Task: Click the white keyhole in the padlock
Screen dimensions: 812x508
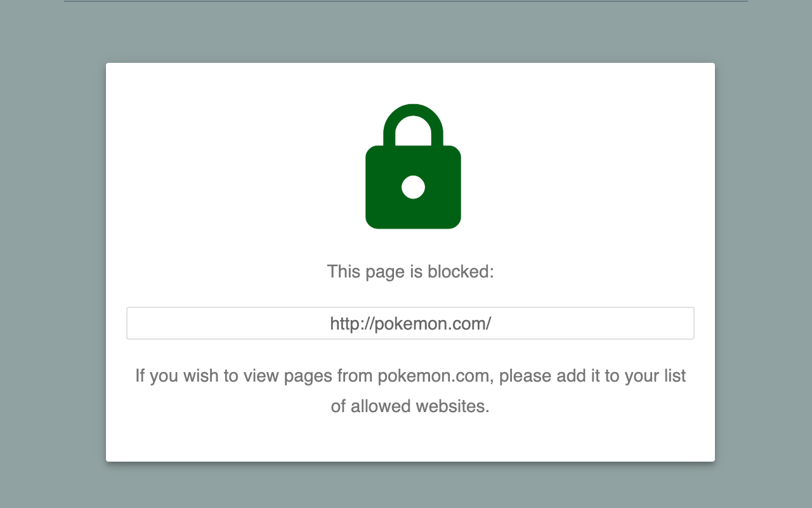Action: [413, 187]
